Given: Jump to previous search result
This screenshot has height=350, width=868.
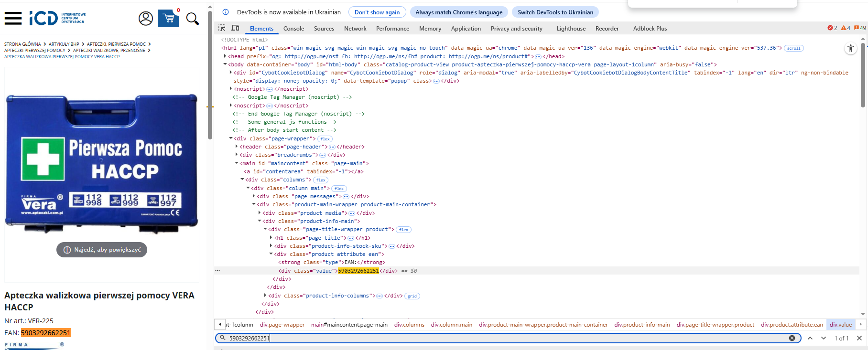Looking at the screenshot, I should 810,338.
